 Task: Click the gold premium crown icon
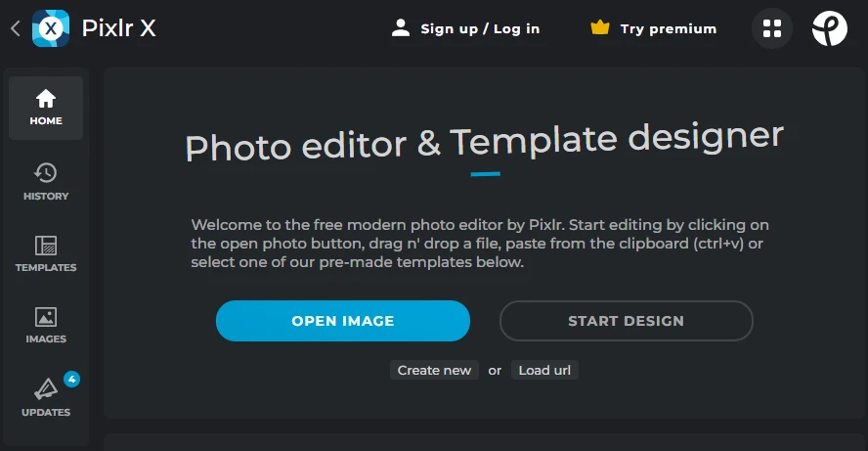click(x=600, y=27)
